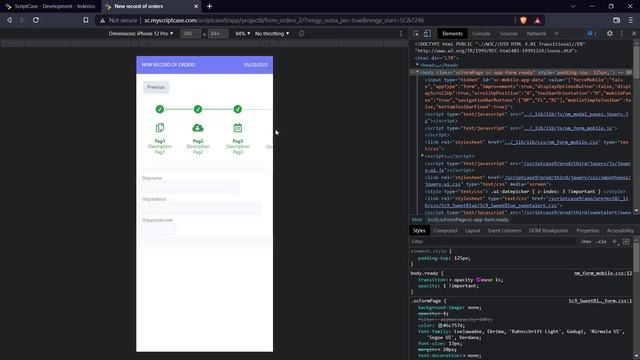Click the Shipname input field
The image size is (640, 360).
click(x=190, y=187)
